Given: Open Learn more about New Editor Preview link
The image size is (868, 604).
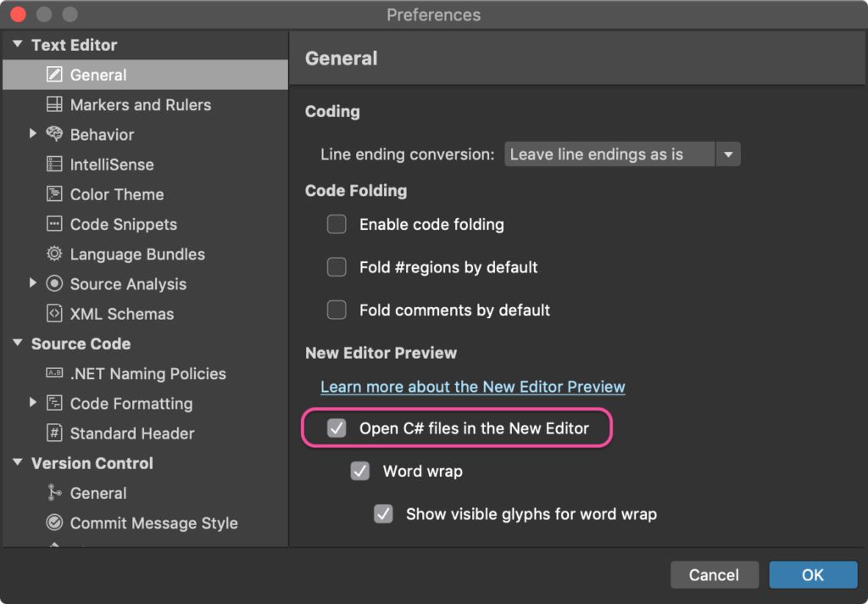Looking at the screenshot, I should click(472, 387).
